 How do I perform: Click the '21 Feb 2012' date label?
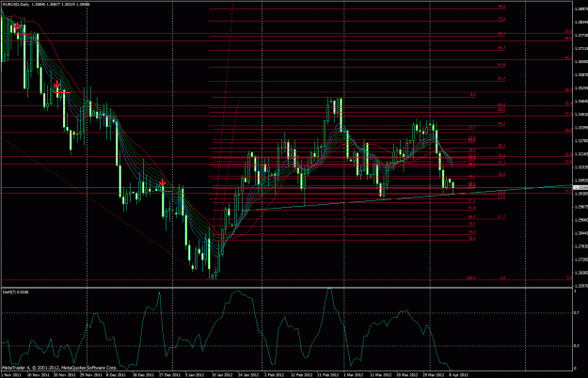(328, 374)
